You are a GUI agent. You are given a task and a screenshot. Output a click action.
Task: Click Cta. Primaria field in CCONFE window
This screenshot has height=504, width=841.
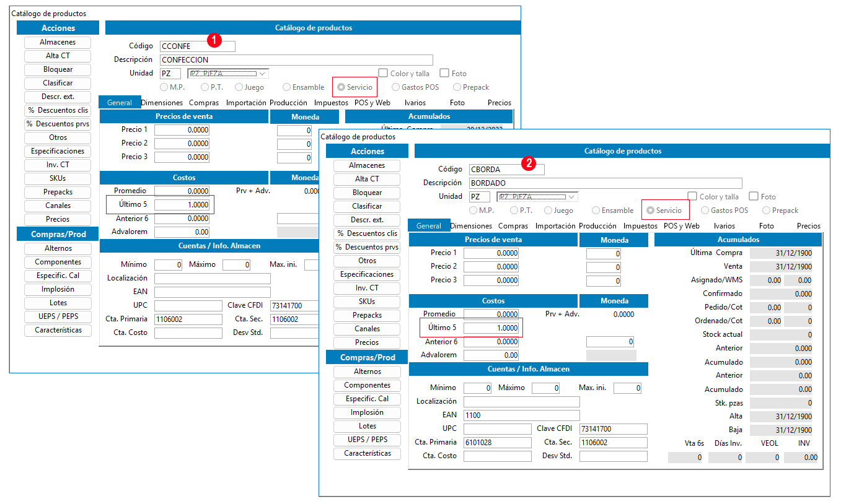[x=188, y=319]
